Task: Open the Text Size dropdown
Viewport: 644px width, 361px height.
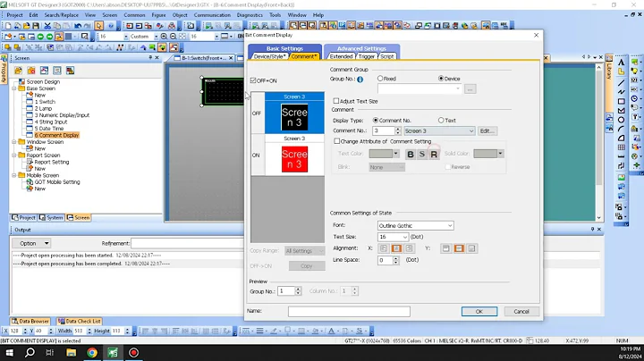Action: [x=393, y=237]
